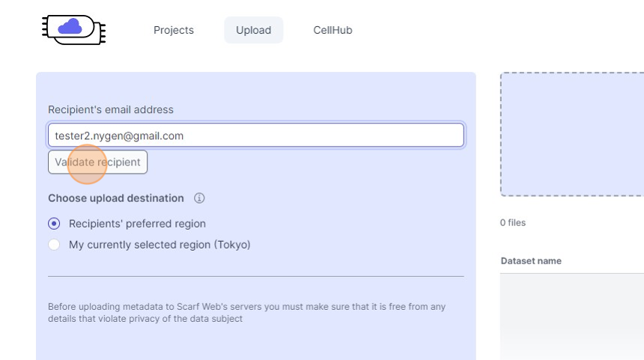
Task: Click the cloud shape inside the logo
Action: [x=70, y=27]
